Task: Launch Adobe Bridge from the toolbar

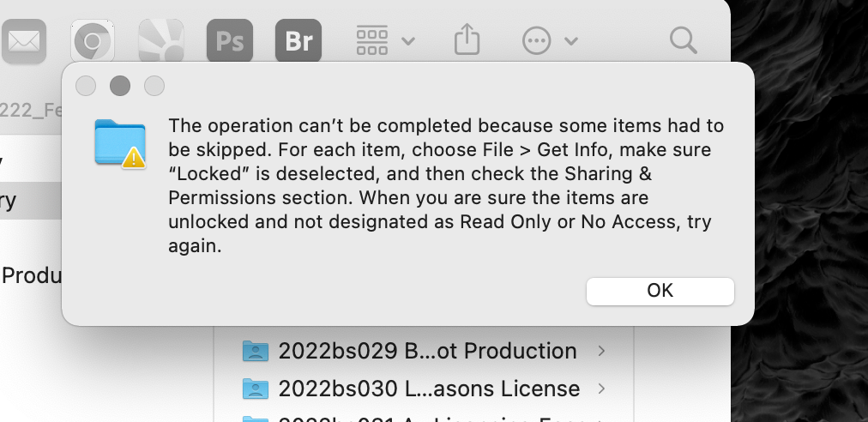Action: [x=298, y=40]
